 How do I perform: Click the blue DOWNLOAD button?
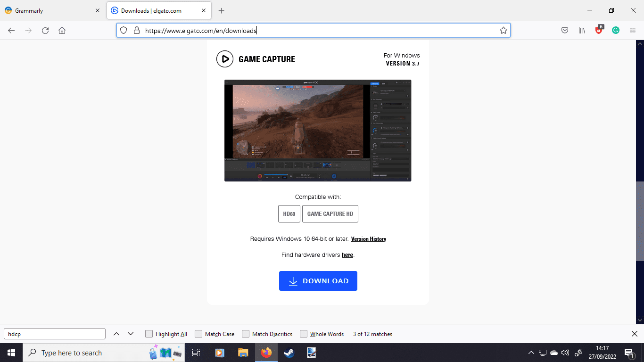coord(318,281)
